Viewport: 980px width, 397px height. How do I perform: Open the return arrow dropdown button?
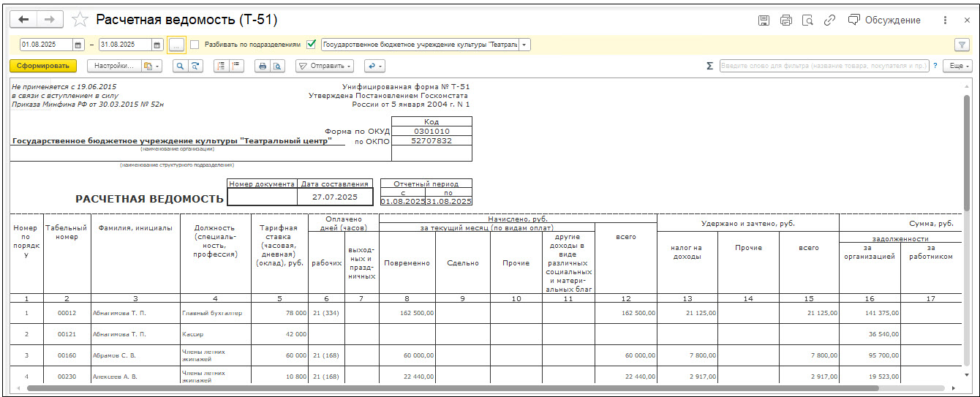click(374, 66)
